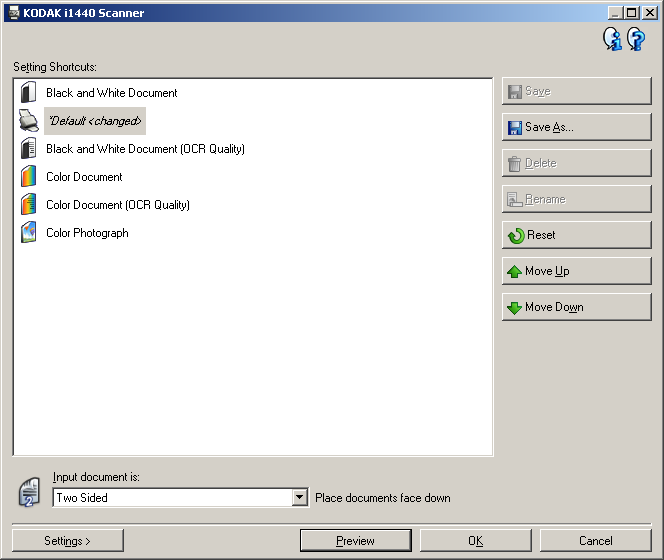The image size is (664, 560).
Task: Select Black and White Document (OCR Quality)
Action: (145, 149)
